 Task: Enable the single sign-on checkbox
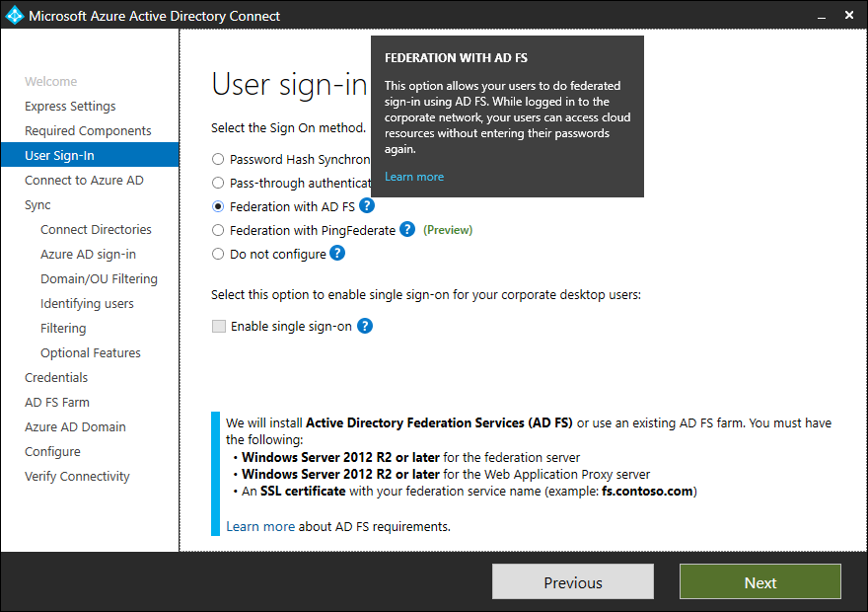pyautogui.click(x=218, y=326)
